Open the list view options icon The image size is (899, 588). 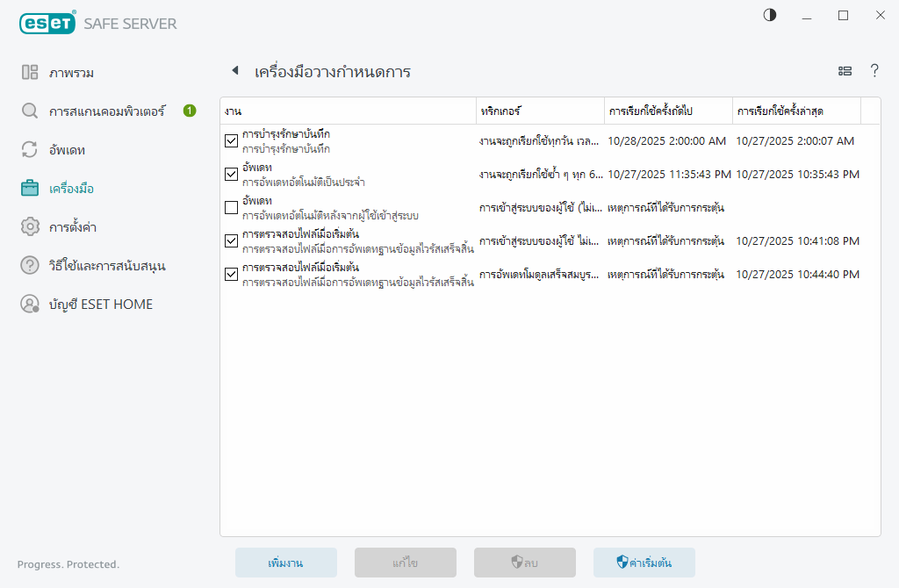pos(845,71)
